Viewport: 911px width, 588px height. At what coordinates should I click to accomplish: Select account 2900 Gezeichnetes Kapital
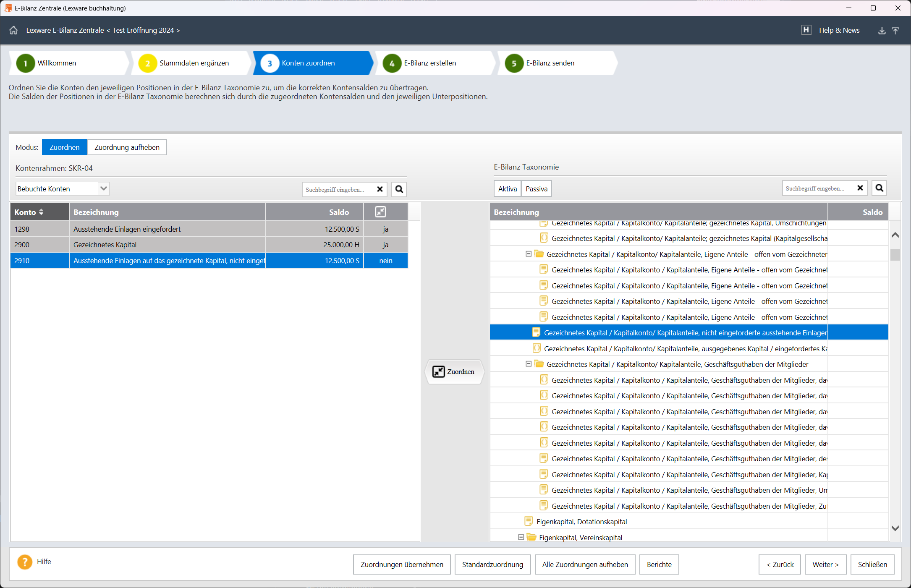point(209,245)
